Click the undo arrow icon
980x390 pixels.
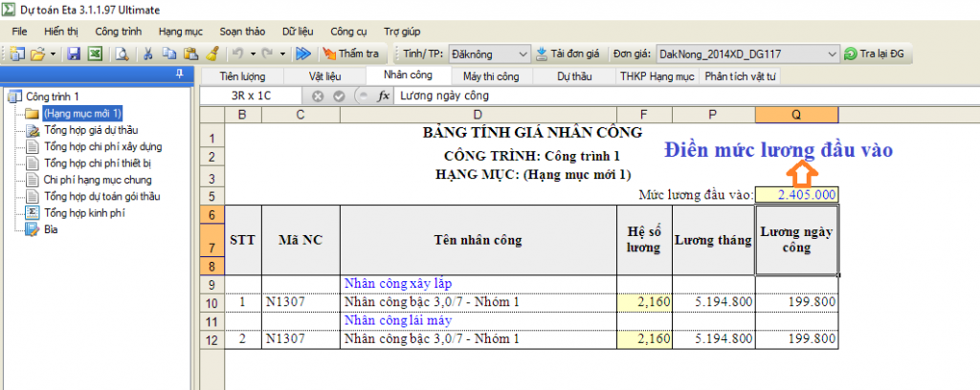[x=238, y=54]
